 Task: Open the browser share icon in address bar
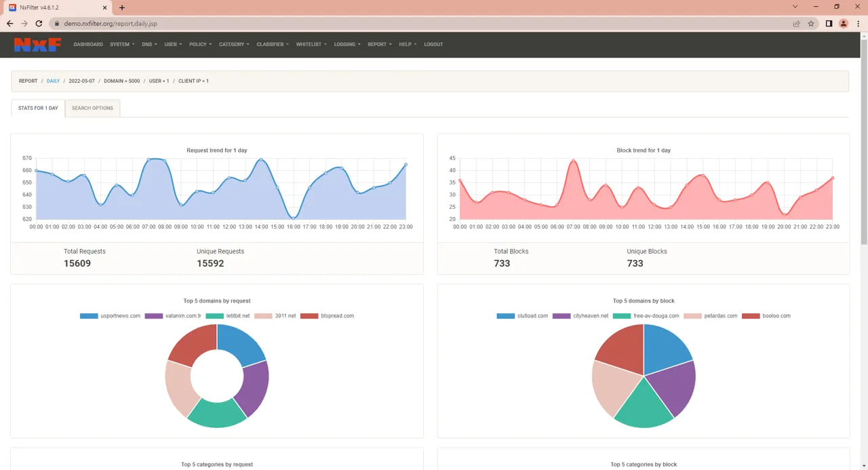(x=796, y=24)
